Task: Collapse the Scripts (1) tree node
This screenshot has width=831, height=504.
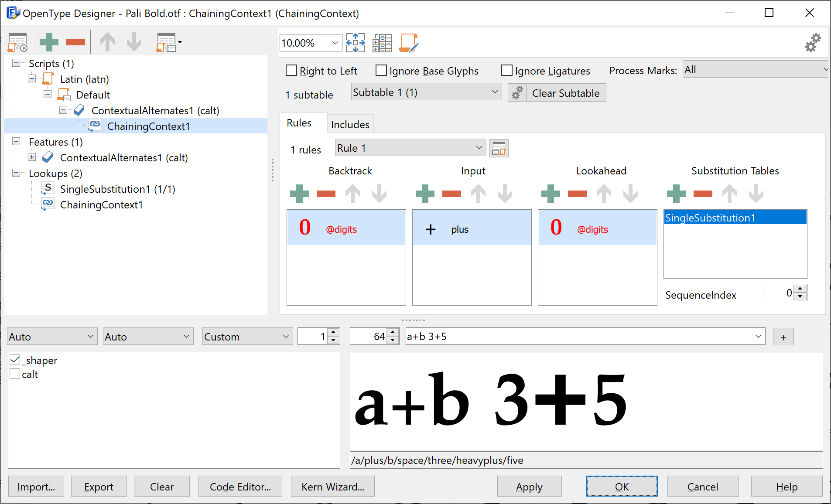Action: [x=16, y=63]
